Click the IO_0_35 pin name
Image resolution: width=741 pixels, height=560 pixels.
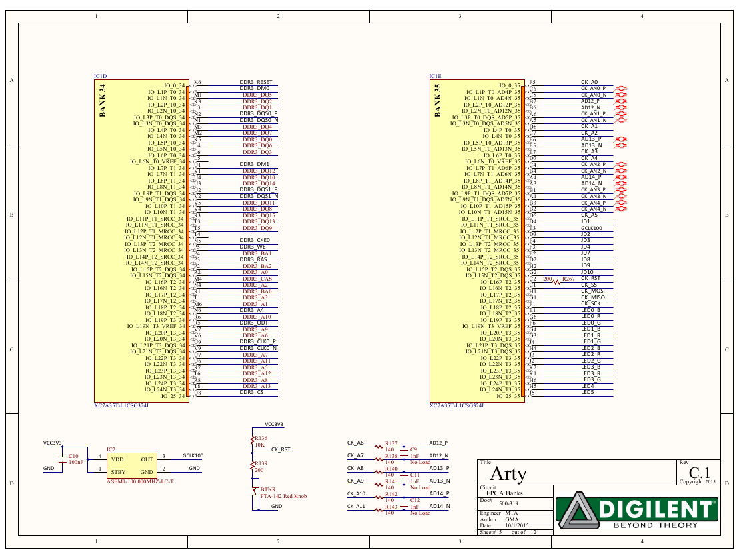[510, 86]
